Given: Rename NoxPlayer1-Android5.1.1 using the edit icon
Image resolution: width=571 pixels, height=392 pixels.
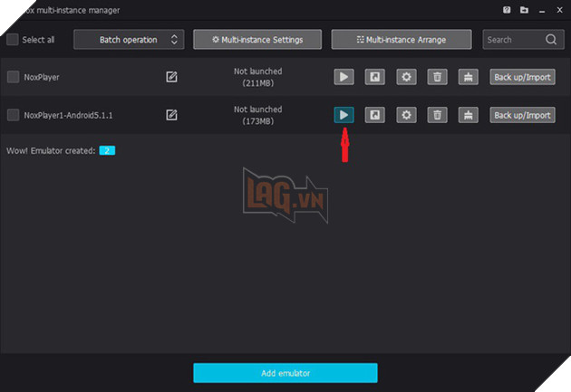Looking at the screenshot, I should click(171, 115).
